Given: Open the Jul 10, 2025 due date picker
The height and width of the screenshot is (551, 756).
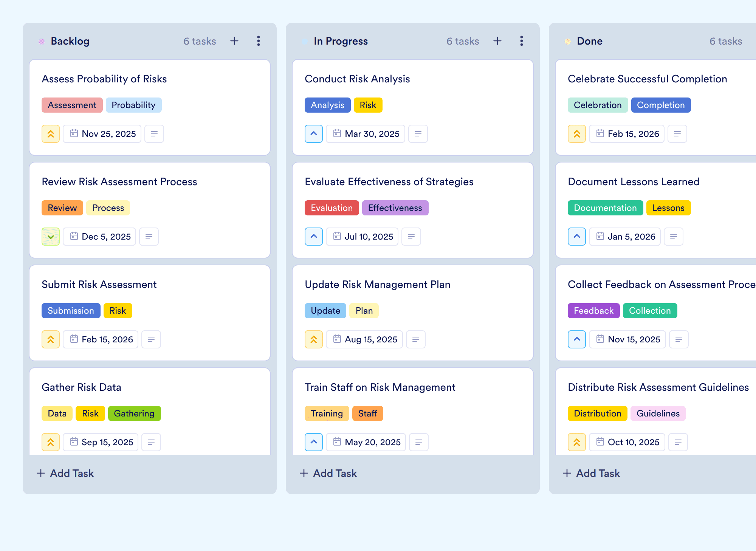Looking at the screenshot, I should [x=362, y=237].
